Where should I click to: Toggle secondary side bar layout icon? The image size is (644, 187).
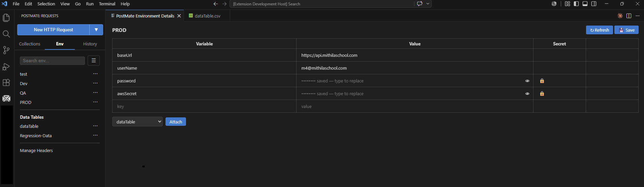click(x=594, y=4)
